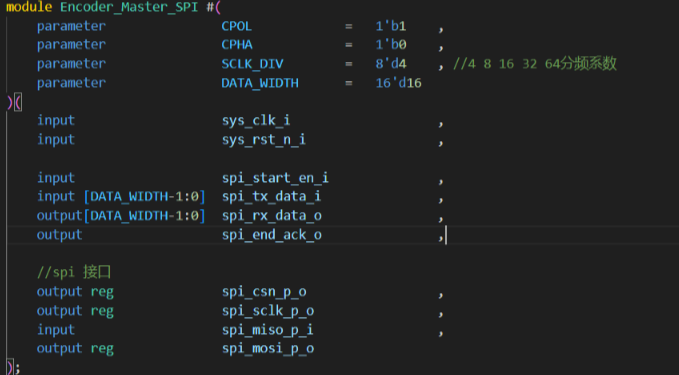Click the value 1'b1 for CPOL
Viewport: 679px width, 375px height.
(391, 26)
